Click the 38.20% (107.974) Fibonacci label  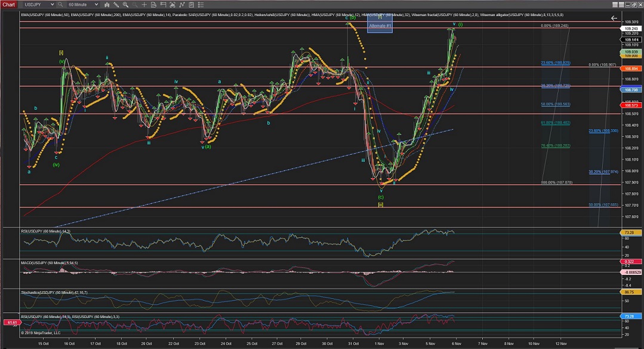[603, 172]
